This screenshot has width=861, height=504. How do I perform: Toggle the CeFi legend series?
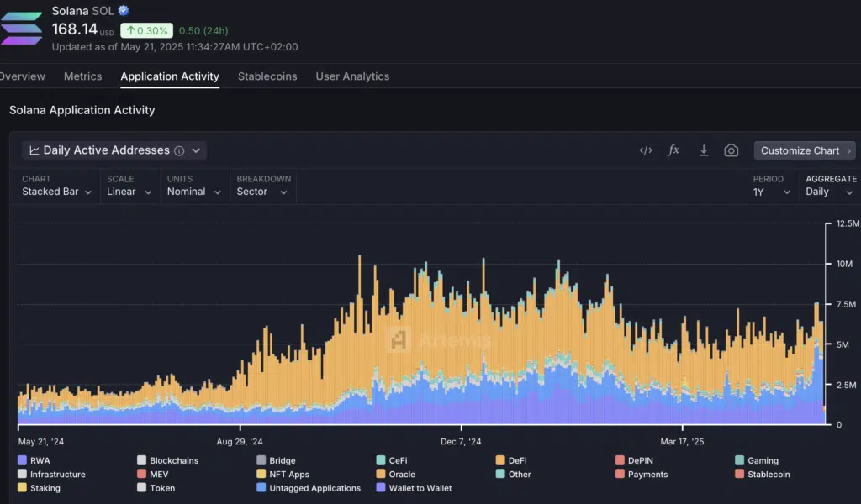tap(392, 460)
